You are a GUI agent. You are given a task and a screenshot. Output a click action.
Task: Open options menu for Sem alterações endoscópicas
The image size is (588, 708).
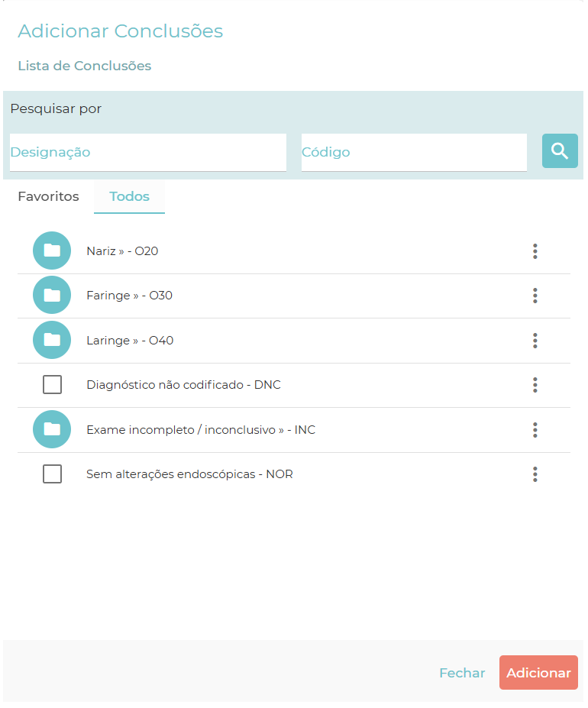535,474
